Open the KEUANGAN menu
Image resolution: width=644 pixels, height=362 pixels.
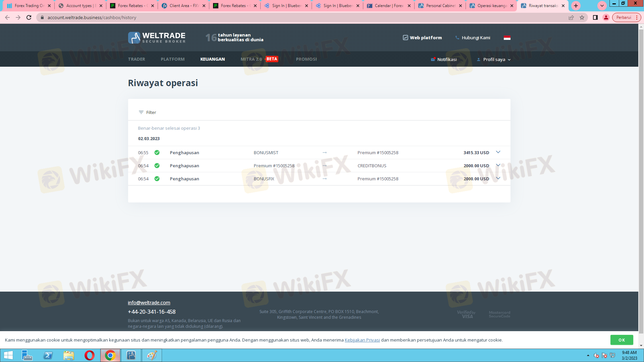tap(213, 59)
